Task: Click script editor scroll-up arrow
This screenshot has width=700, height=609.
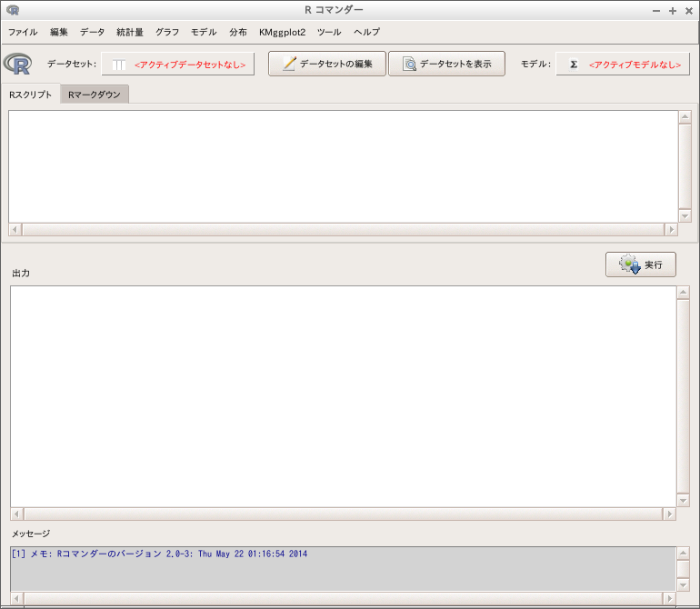Action: pyautogui.click(x=685, y=117)
